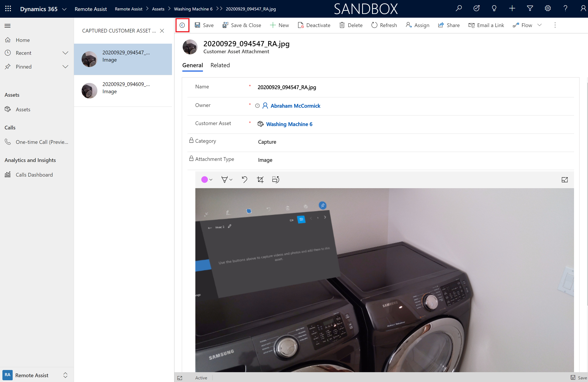Select the General tab

point(193,65)
